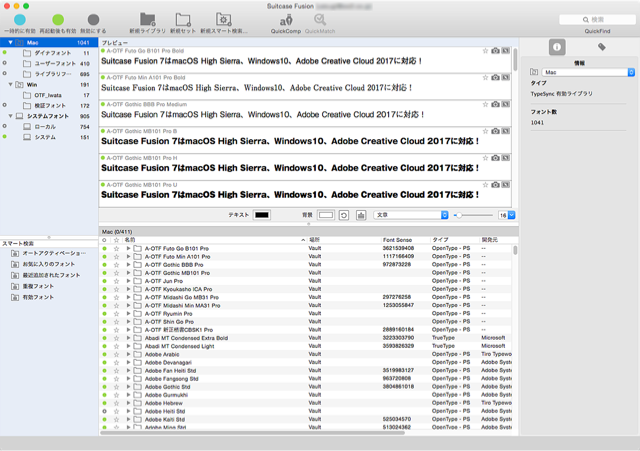
Task: Click the cyan temporary activate button
Action: point(20,20)
